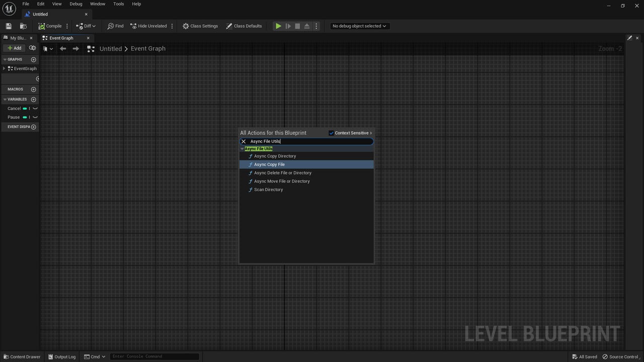
Task: Open the Help menu
Action: [x=136, y=4]
